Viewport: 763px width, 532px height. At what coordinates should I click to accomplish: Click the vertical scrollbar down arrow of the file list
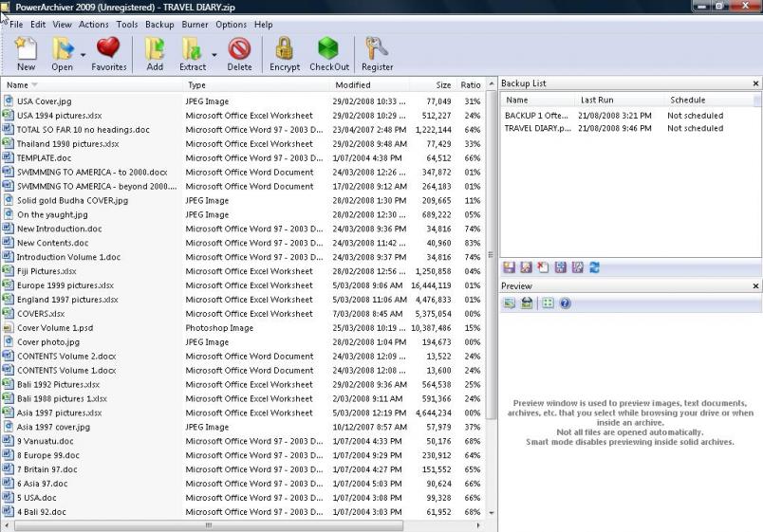pos(491,513)
